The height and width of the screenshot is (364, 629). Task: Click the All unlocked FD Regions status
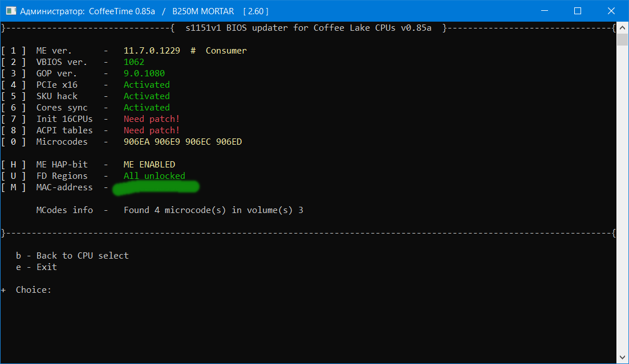(155, 175)
